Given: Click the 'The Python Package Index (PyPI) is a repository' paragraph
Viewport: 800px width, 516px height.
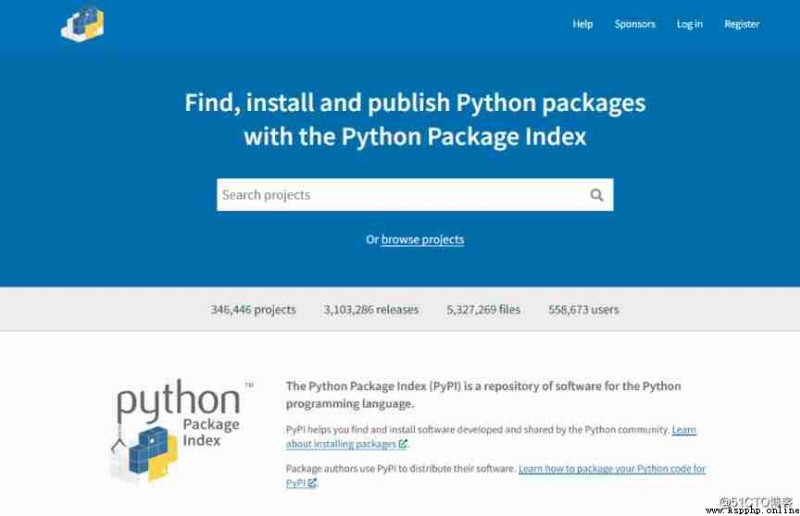Looking at the screenshot, I should [x=483, y=395].
